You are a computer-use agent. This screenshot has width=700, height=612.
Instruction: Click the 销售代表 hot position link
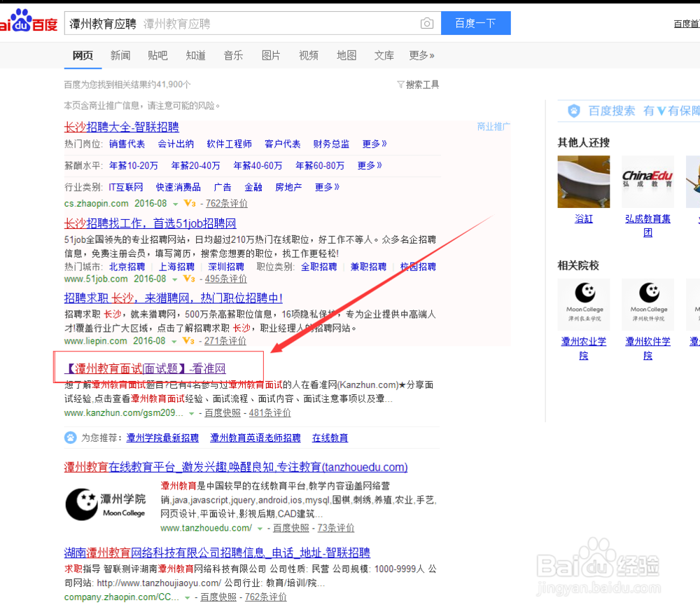point(127,144)
